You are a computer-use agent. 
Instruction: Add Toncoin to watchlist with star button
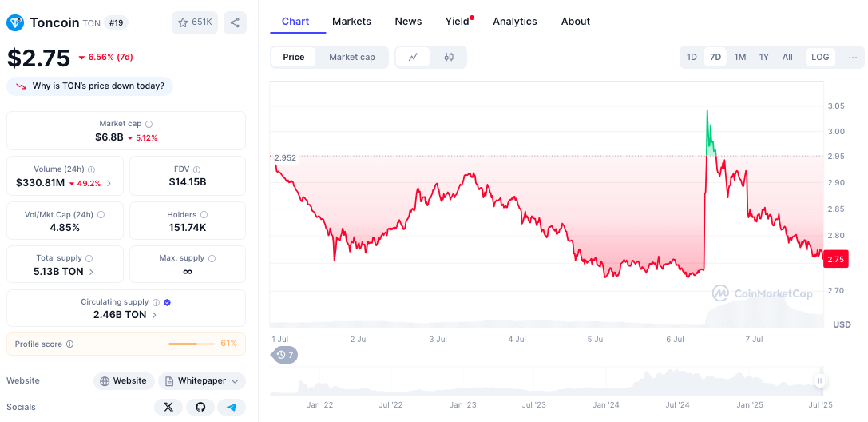coord(195,22)
